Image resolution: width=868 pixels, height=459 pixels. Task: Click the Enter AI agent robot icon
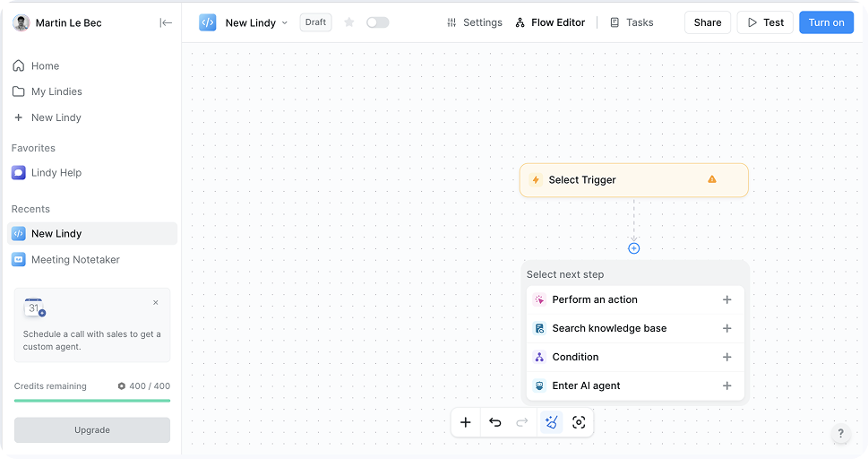[x=539, y=385]
